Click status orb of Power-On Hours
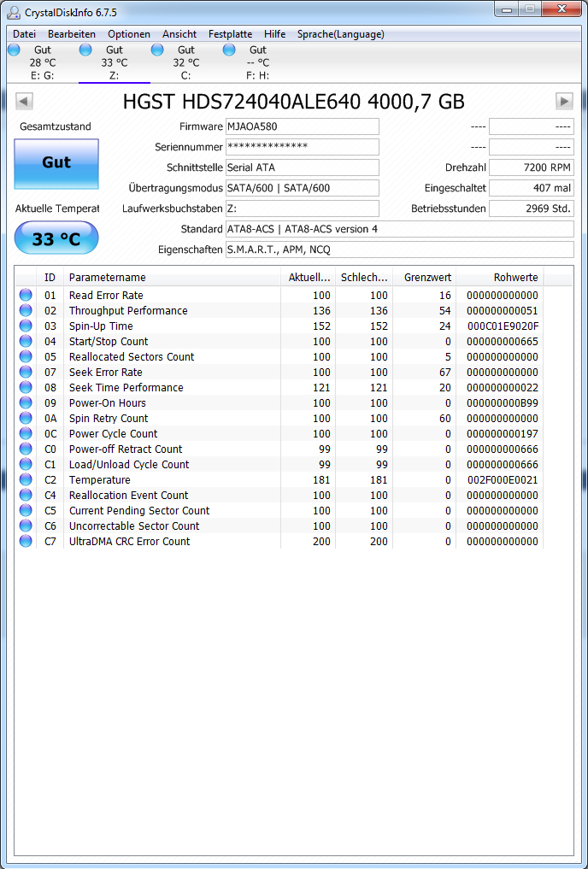This screenshot has width=588, height=869. tap(26, 403)
